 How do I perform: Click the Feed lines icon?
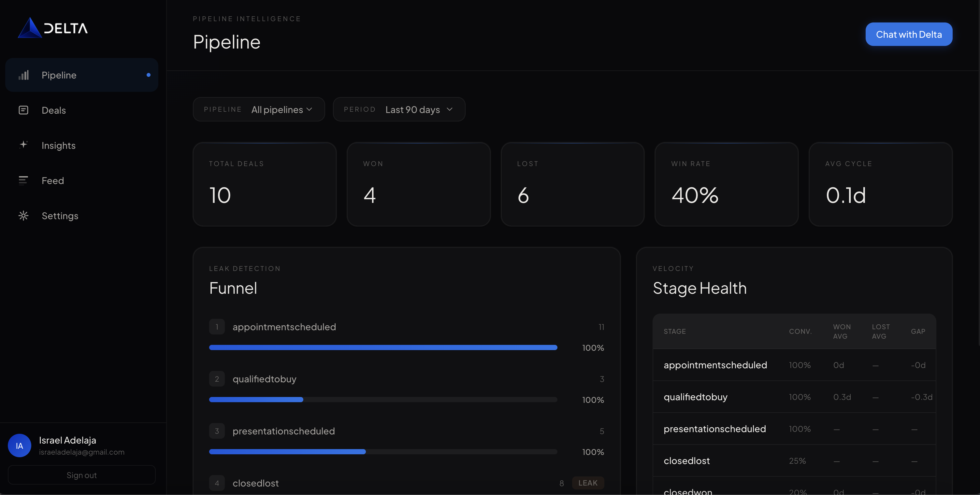pyautogui.click(x=23, y=180)
